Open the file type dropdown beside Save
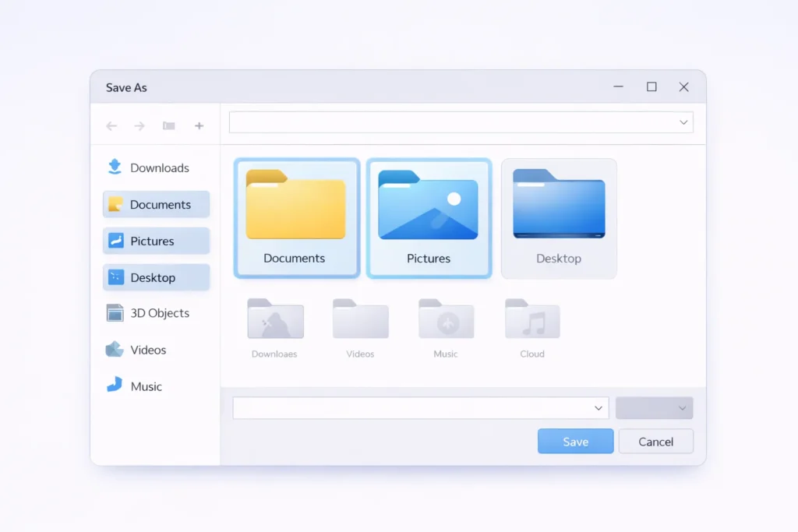The height and width of the screenshot is (532, 798). pyautogui.click(x=655, y=407)
